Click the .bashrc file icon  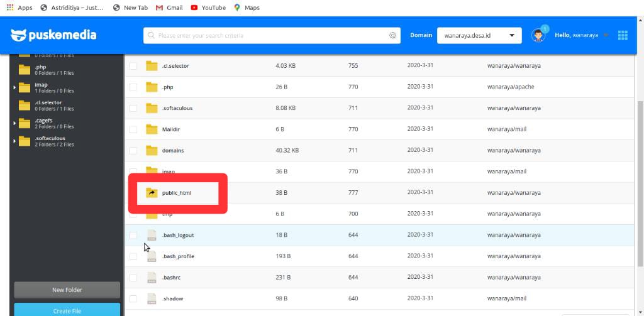tap(151, 277)
